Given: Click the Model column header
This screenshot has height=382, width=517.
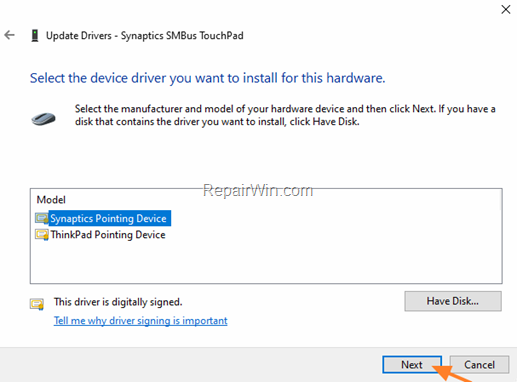Looking at the screenshot, I should pos(51,200).
